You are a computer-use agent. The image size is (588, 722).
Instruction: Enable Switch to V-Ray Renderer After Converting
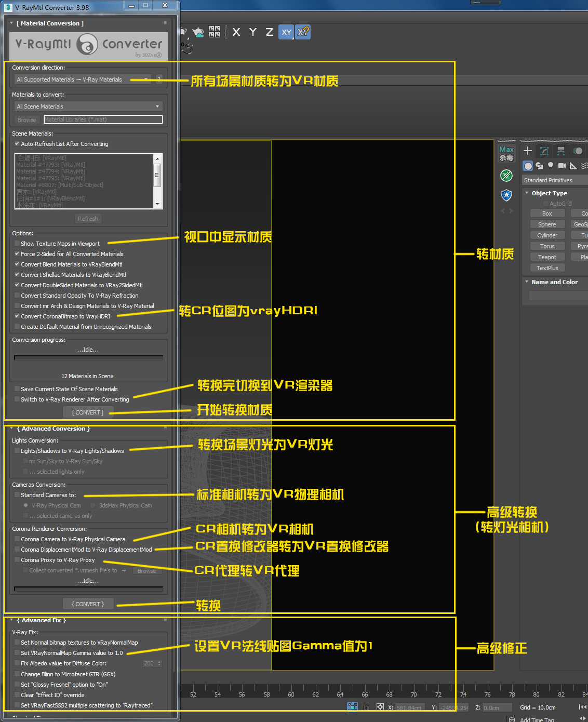pos(17,399)
